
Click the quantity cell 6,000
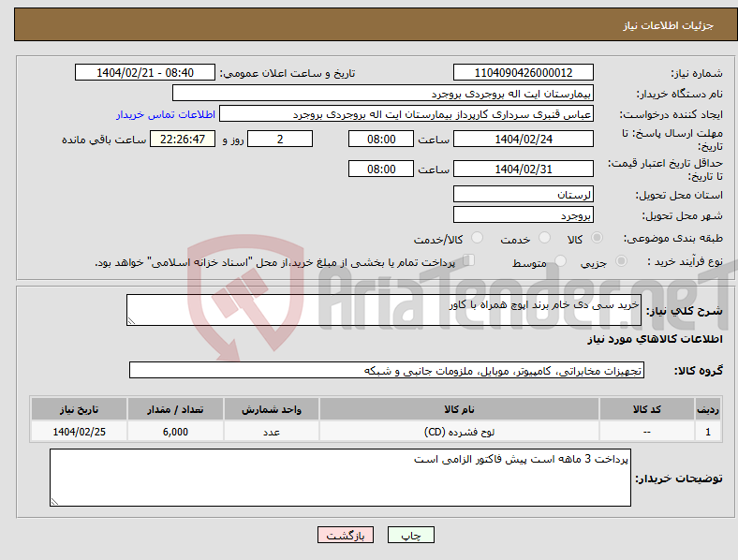(175, 432)
